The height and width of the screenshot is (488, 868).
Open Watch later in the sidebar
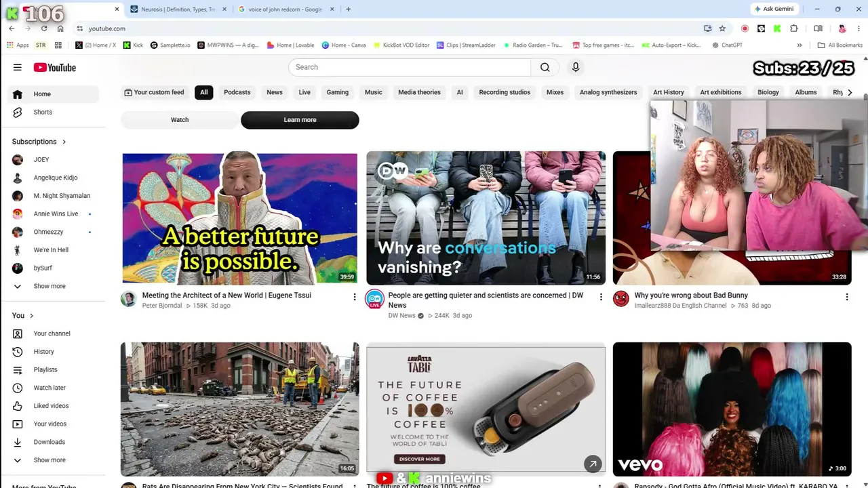click(54, 388)
